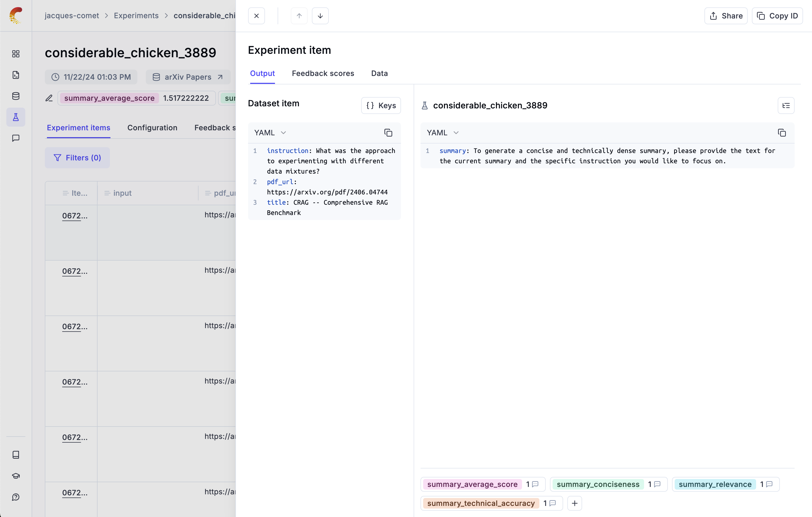Viewport: 812px width, 517px height.
Task: Select the first experiment item row 0672
Action: click(x=75, y=215)
